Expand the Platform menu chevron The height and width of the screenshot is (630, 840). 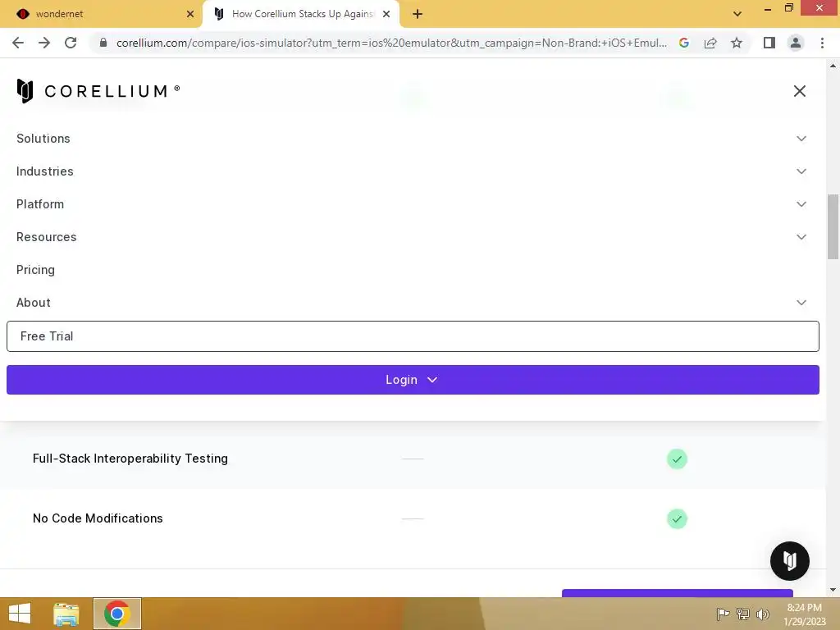tap(801, 204)
